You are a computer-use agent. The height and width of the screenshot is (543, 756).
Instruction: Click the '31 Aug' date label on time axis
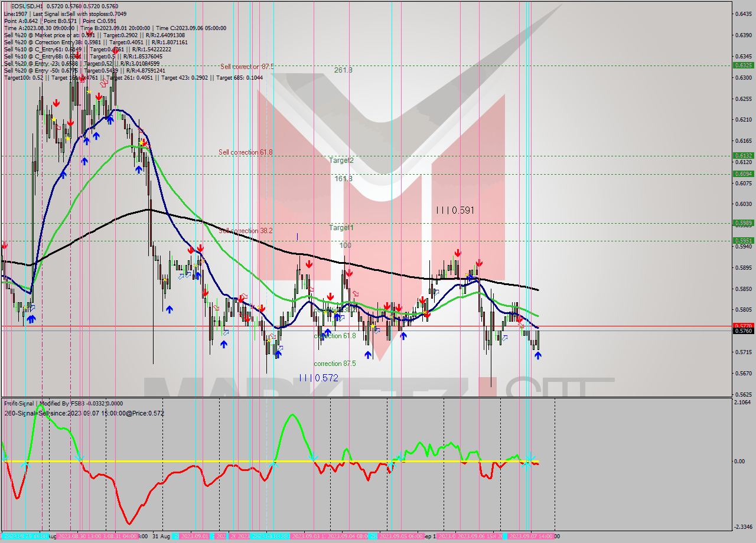(x=161, y=536)
